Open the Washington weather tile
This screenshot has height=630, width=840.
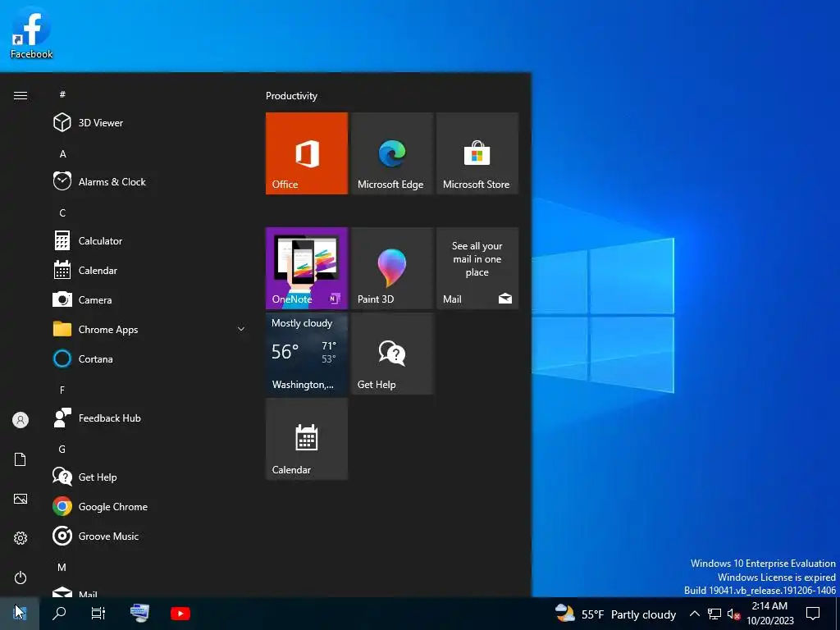pyautogui.click(x=307, y=354)
